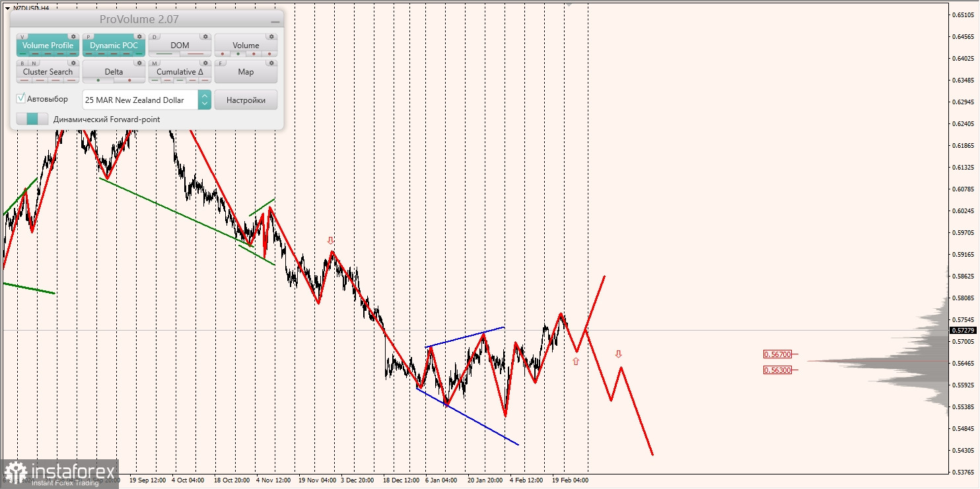Open Dynamic POC gear settings

coord(139,37)
